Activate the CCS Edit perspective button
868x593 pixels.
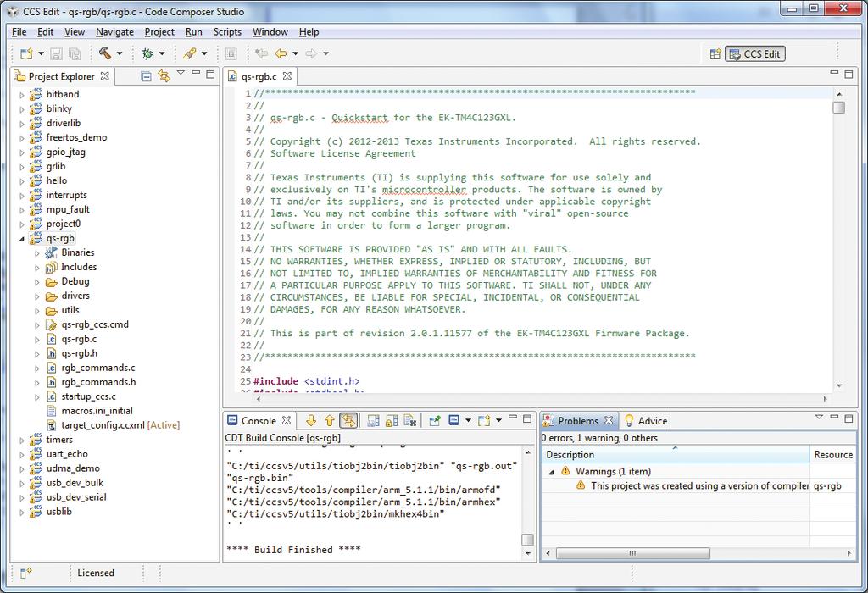[755, 53]
